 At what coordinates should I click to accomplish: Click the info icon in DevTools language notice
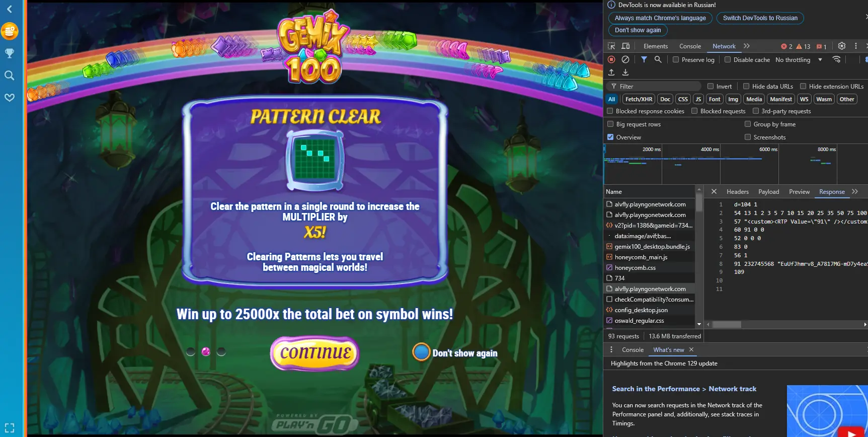point(611,5)
